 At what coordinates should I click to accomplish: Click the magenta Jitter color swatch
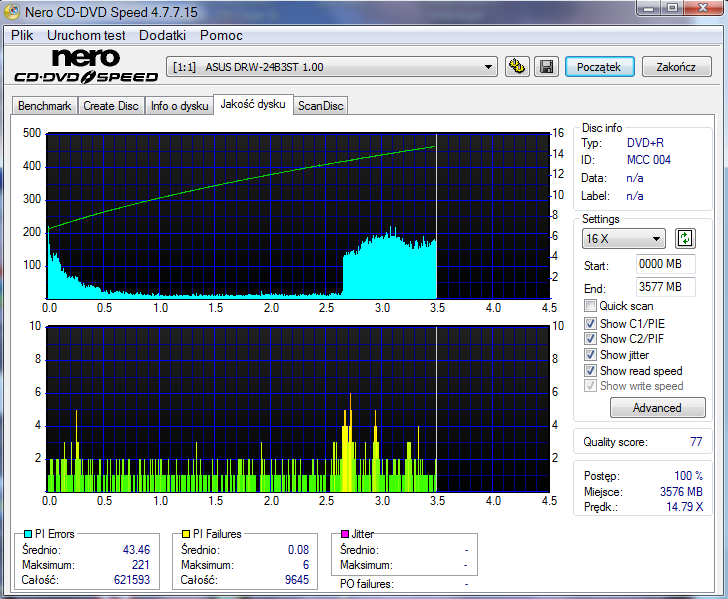point(344,534)
